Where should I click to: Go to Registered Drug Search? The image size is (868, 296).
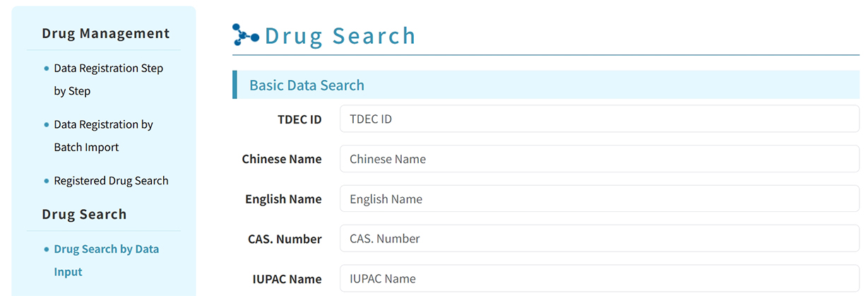pyautogui.click(x=111, y=181)
